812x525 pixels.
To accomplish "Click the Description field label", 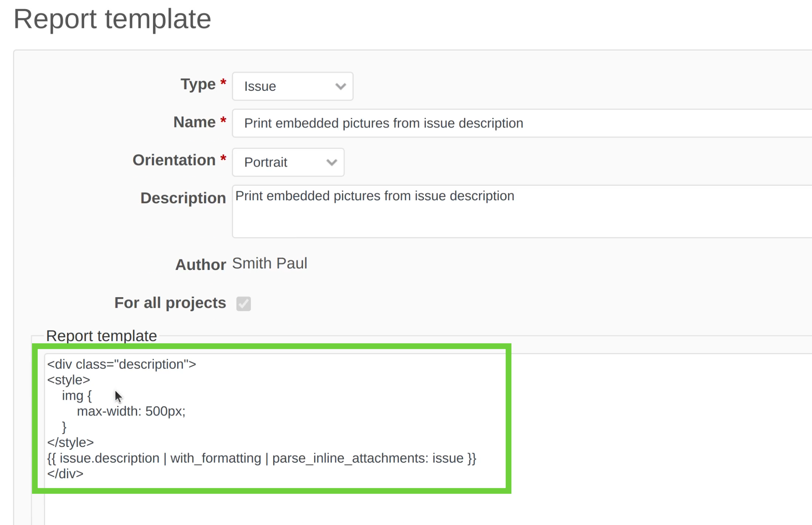I will coord(183,198).
